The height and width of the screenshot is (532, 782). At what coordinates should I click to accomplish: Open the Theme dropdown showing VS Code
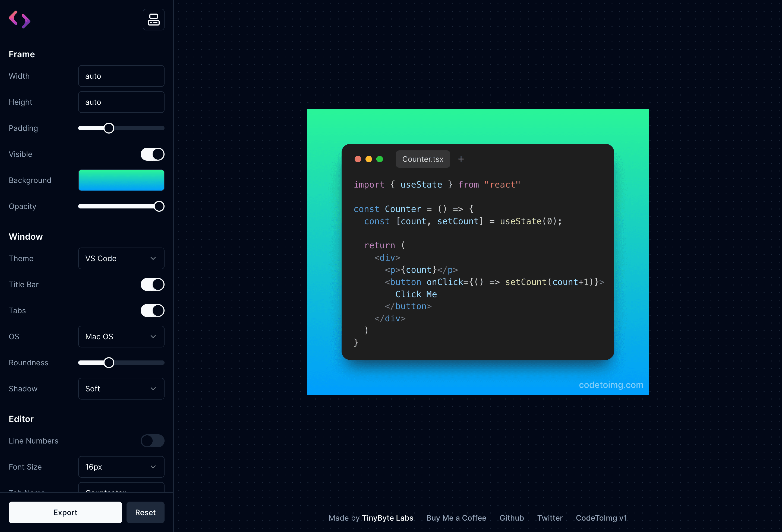(x=121, y=258)
